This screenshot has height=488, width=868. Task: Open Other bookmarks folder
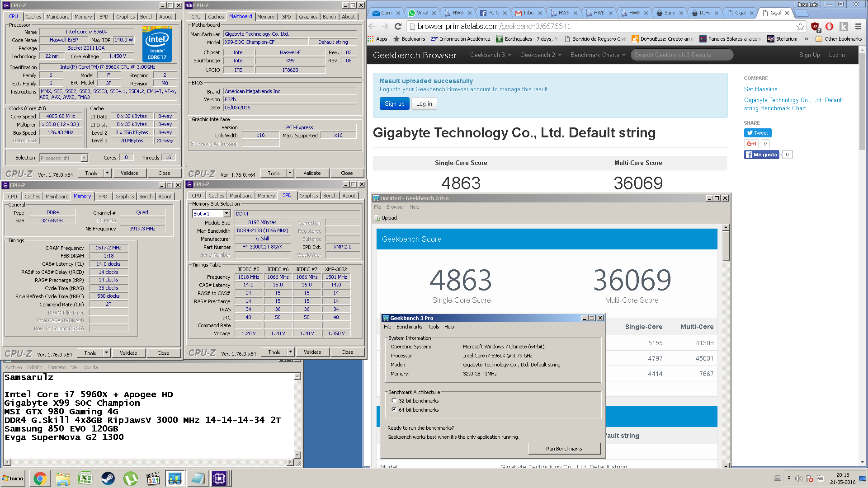[839, 39]
